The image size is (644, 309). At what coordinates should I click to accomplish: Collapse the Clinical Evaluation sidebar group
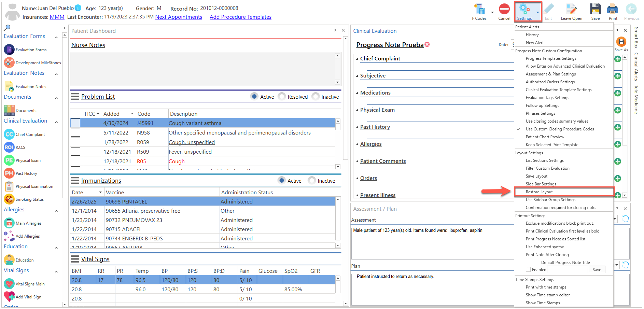[x=56, y=122]
